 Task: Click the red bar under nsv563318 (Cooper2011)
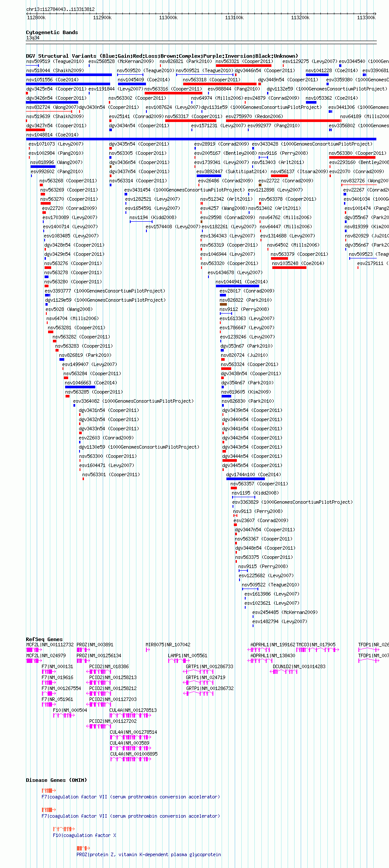click(x=220, y=84)
